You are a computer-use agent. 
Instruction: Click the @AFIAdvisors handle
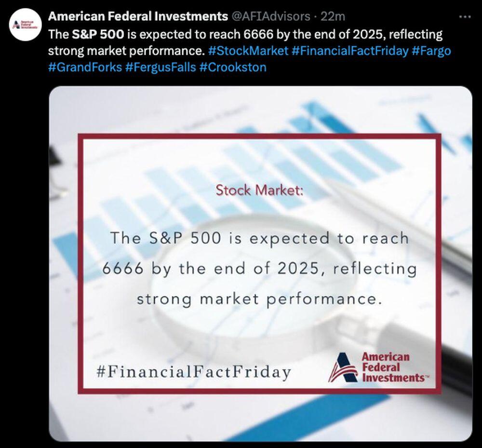tap(271, 16)
